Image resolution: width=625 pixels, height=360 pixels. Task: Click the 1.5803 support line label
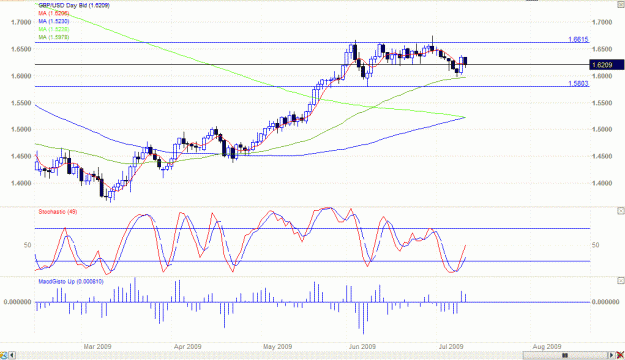tap(578, 83)
